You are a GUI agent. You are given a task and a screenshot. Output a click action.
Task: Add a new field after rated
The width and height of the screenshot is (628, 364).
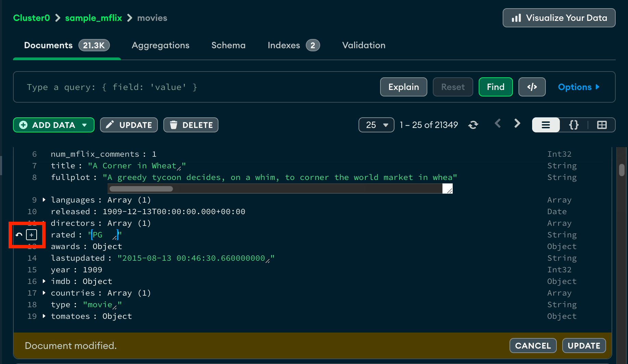tap(32, 235)
